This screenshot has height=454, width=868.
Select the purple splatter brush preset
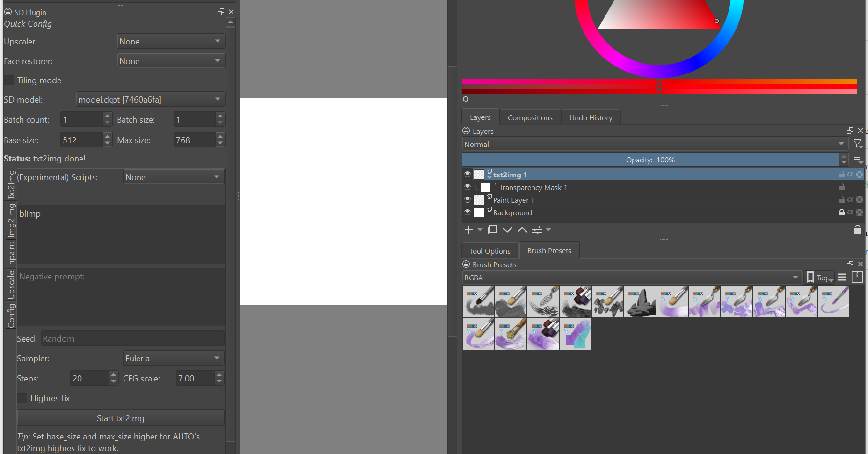pos(801,301)
